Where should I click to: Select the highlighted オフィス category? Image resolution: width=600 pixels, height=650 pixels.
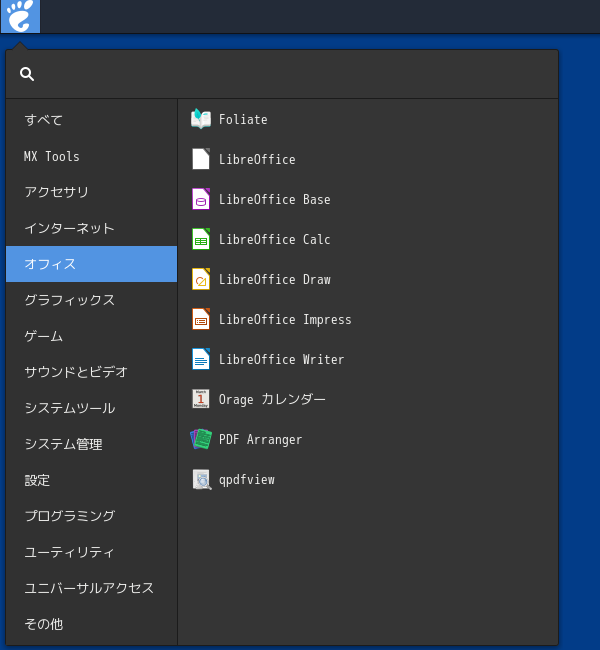tap(92, 264)
